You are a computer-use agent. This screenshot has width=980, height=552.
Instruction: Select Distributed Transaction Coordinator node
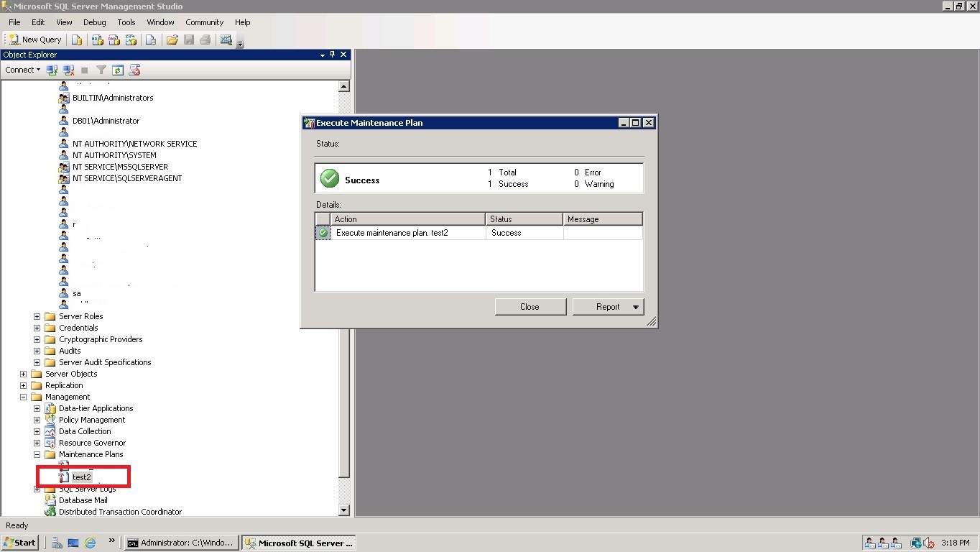tap(120, 512)
